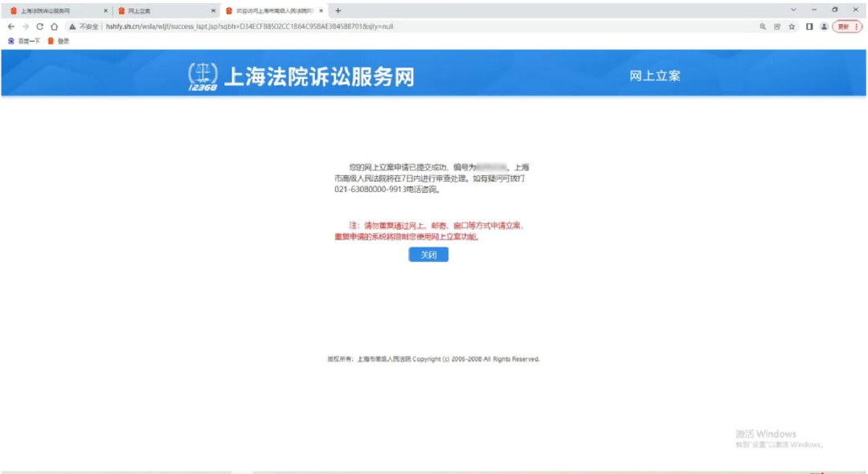Image resolution: width=868 pixels, height=474 pixels.
Task: Click the 12368 court logo emblem
Action: 203,76
